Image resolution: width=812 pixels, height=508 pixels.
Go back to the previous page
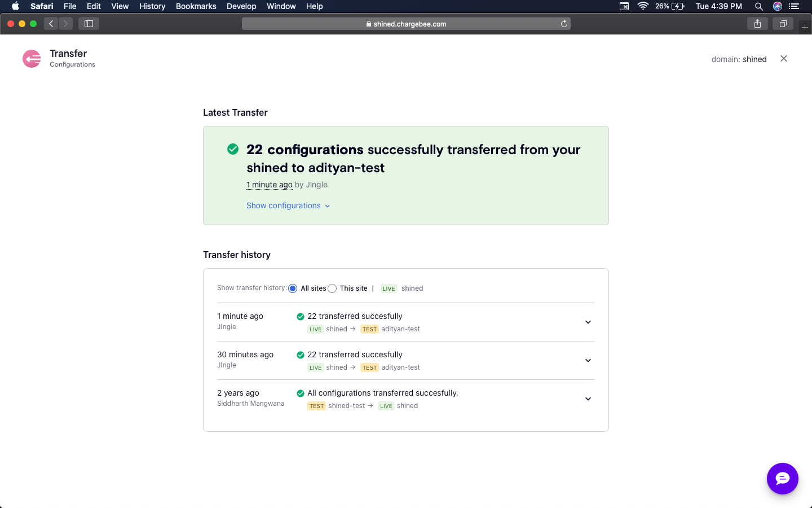[x=51, y=24]
